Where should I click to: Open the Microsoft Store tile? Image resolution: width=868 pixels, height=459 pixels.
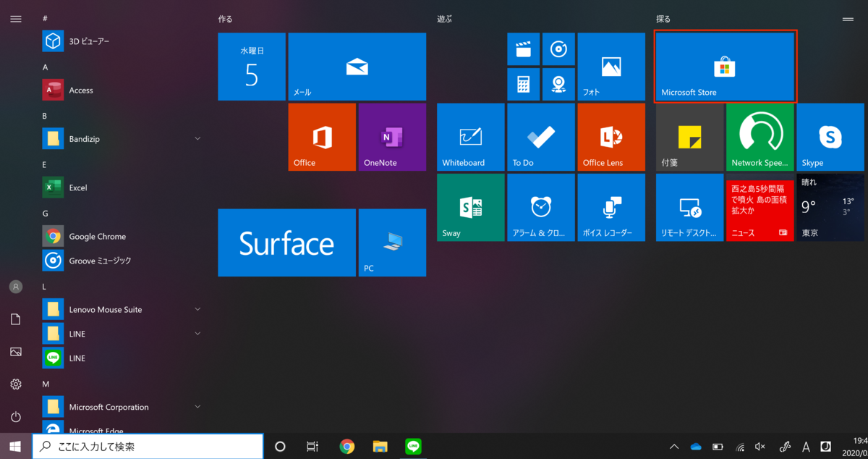(726, 67)
